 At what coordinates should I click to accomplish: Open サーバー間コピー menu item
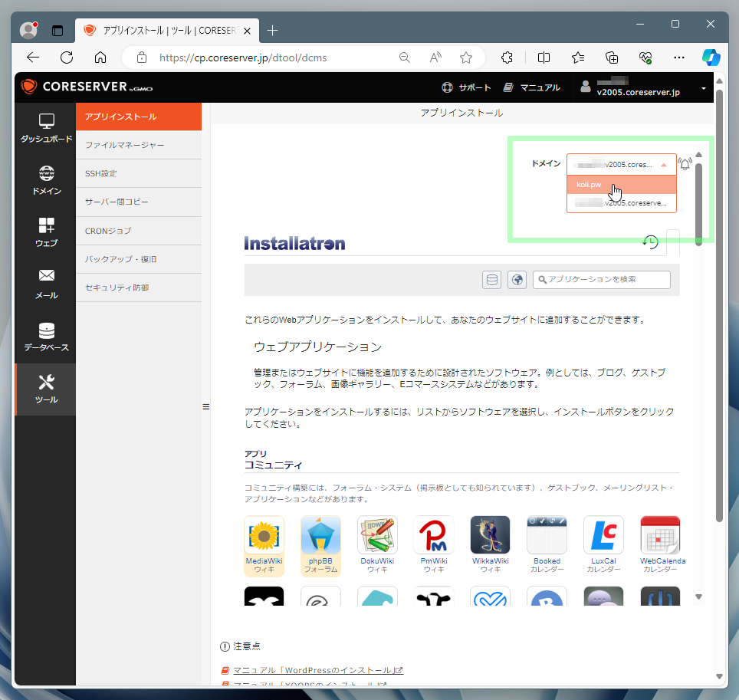(139, 202)
